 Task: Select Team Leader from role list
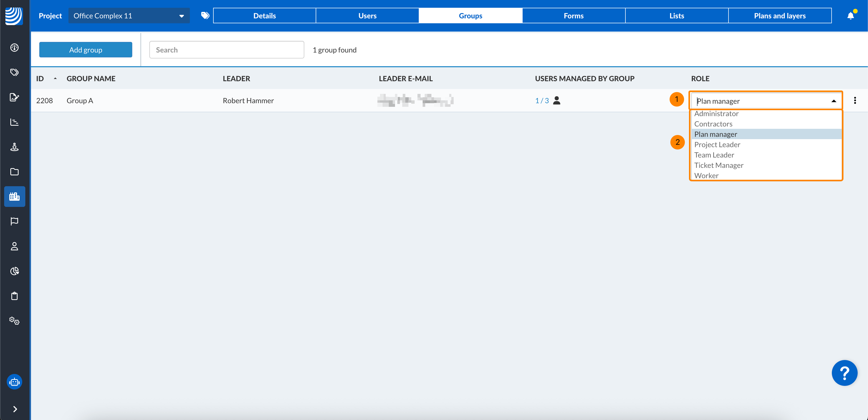(714, 155)
